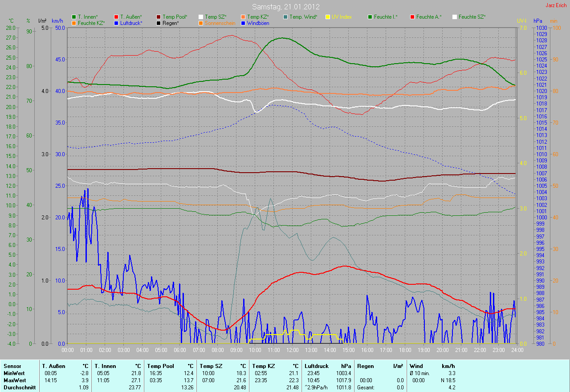This screenshot has width=570, height=392.
Task: Toggle the Feuchte KZ series label
Action: pyautogui.click(x=91, y=23)
